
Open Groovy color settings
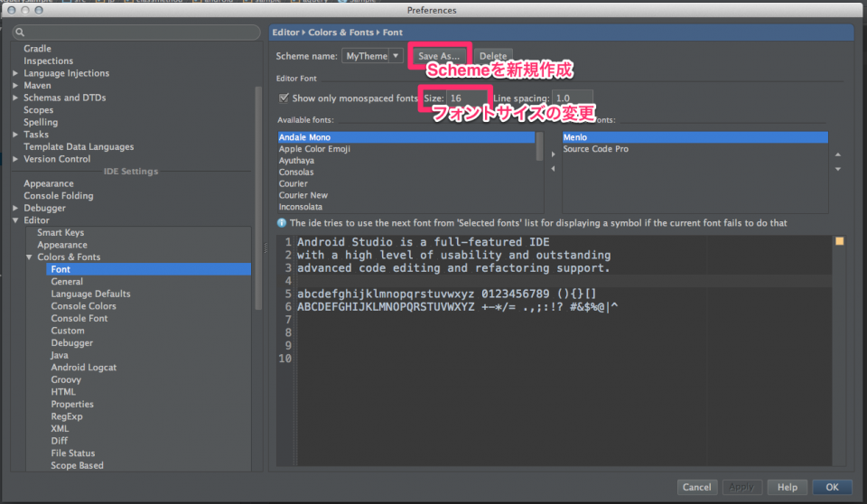click(66, 379)
